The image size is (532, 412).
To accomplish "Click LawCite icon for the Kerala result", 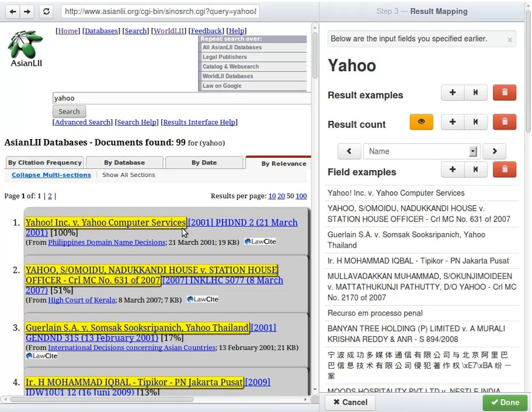I will [203, 300].
